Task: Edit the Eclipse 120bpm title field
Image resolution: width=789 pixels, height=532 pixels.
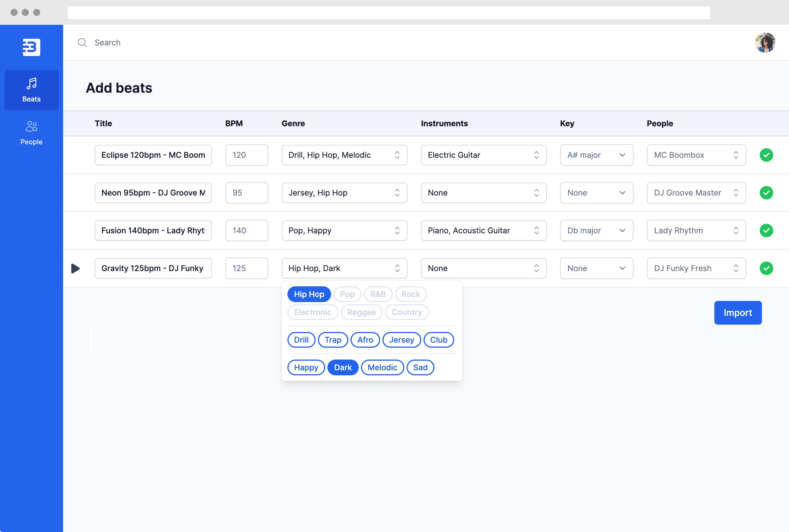Action: 153,155
